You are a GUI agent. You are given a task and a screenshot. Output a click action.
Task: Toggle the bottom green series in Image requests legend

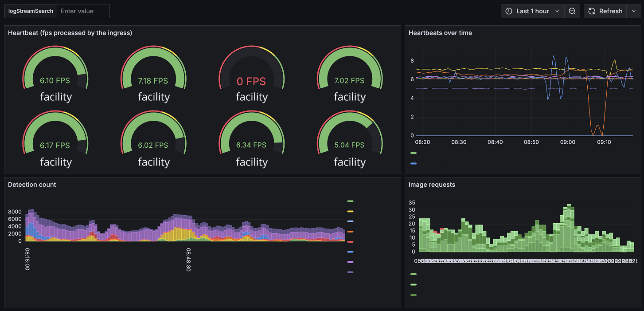tap(413, 295)
